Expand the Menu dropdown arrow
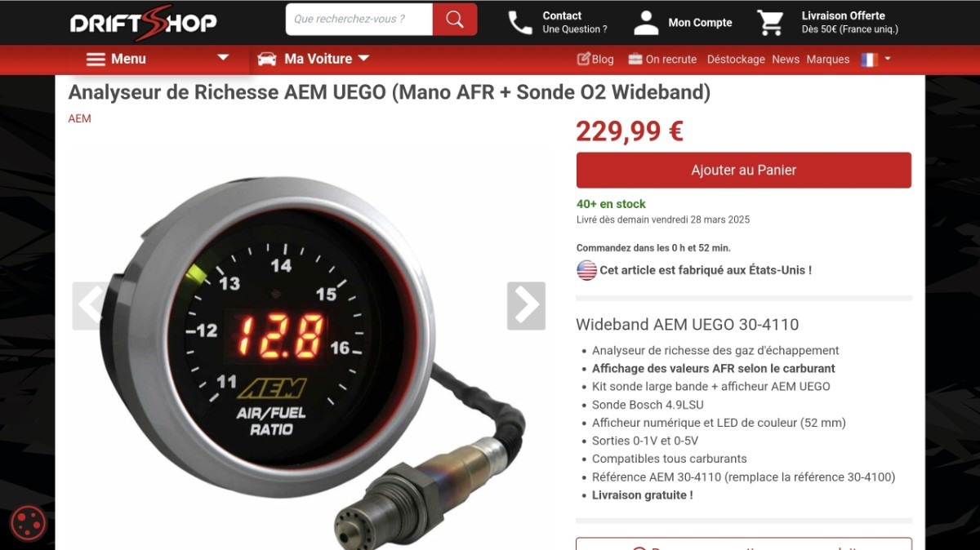This screenshot has height=550, width=980. pyautogui.click(x=223, y=58)
